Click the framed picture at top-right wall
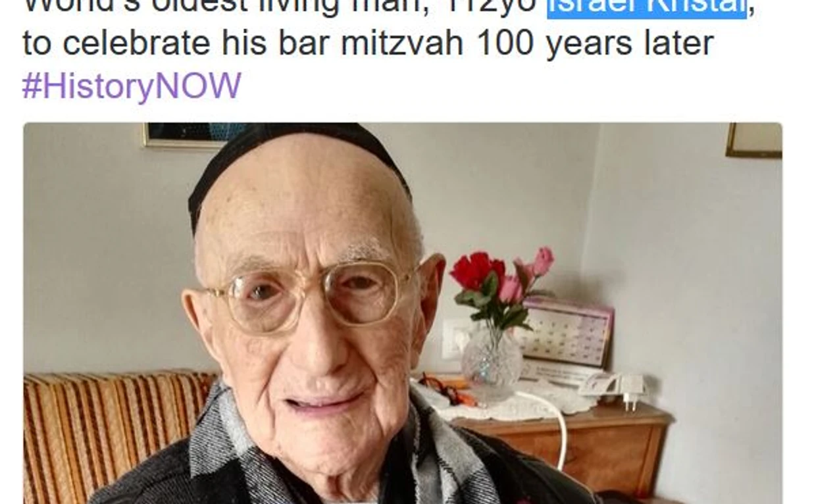This screenshot has height=504, width=816. (x=754, y=140)
